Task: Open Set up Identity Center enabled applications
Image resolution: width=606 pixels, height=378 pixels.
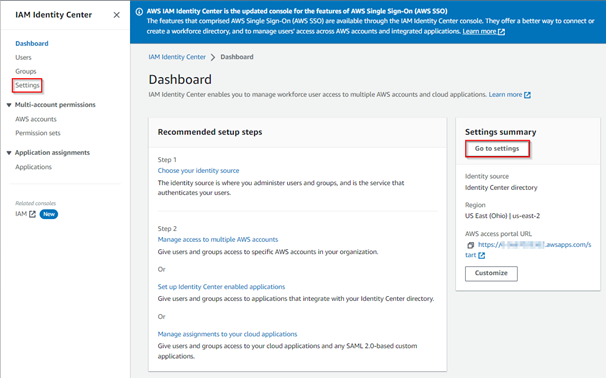Action: pos(221,287)
